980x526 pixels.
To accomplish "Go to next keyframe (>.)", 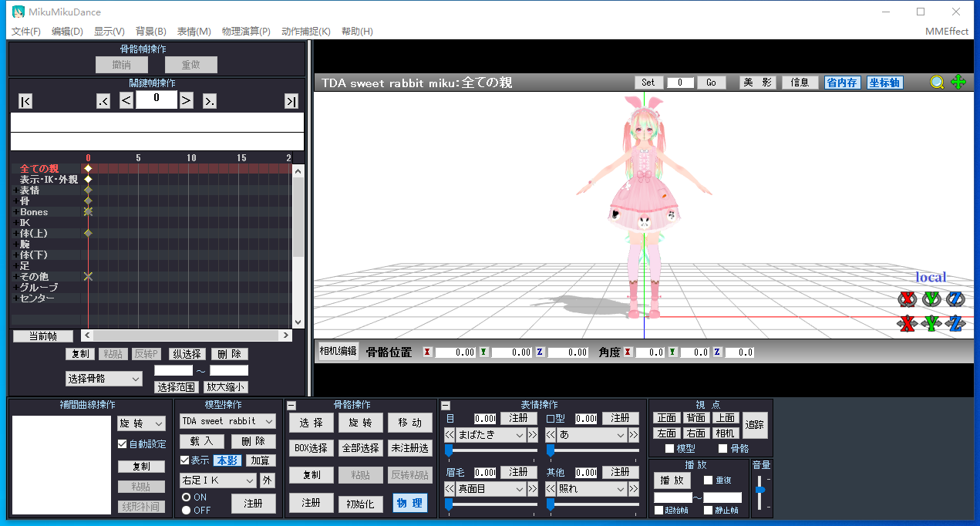I will point(210,101).
